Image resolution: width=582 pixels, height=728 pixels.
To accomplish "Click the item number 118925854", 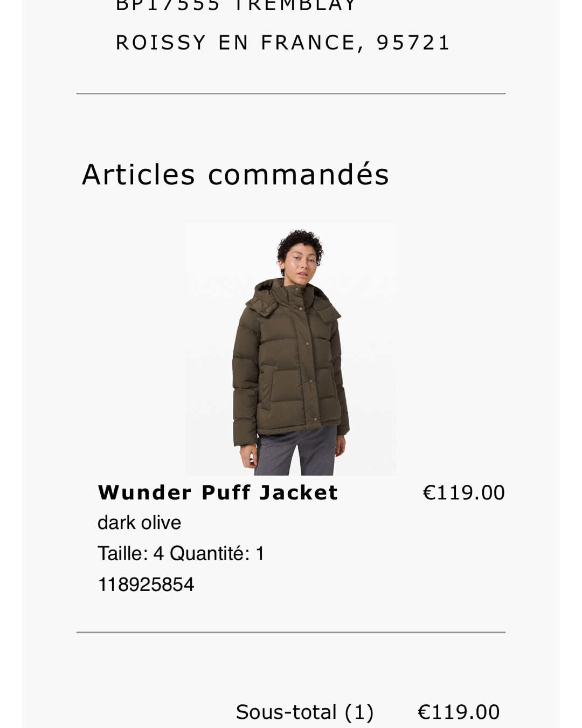I will pyautogui.click(x=146, y=585).
